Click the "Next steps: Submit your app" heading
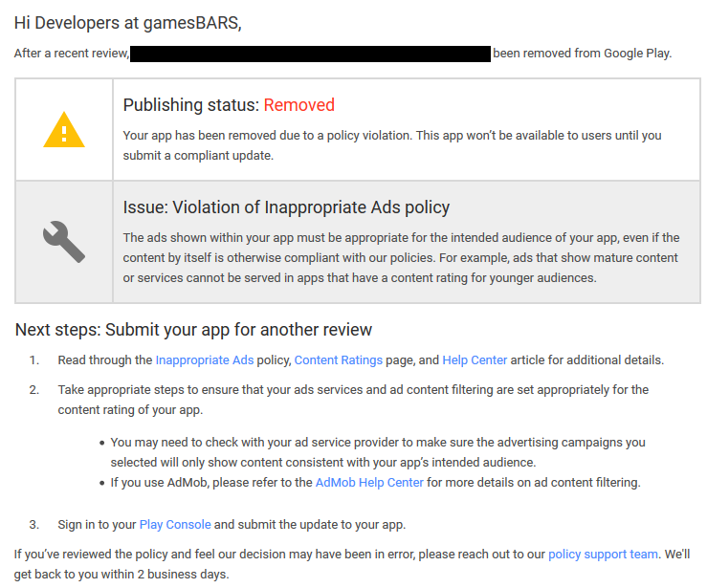 pyautogui.click(x=193, y=330)
